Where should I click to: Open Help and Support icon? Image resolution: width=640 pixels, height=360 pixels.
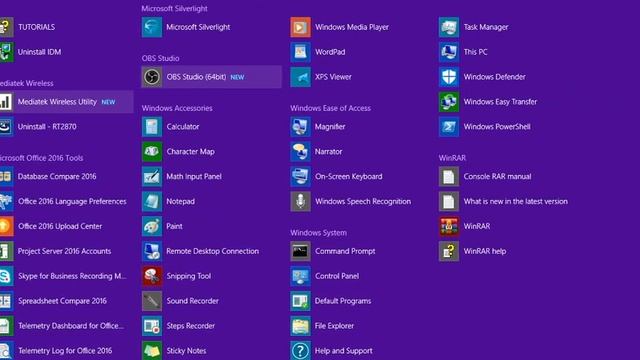click(x=300, y=350)
